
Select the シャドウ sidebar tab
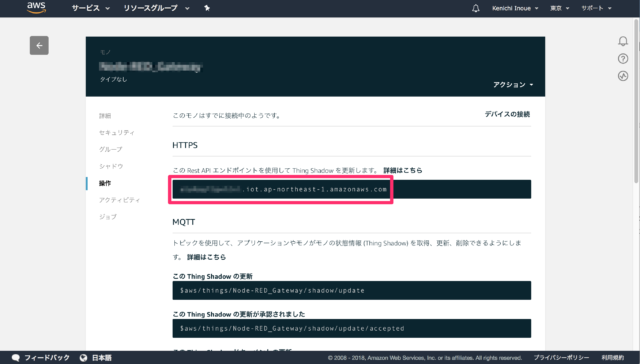tap(111, 166)
